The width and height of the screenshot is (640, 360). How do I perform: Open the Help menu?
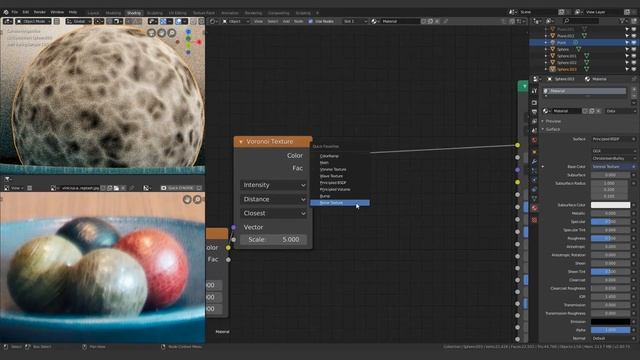point(73,12)
